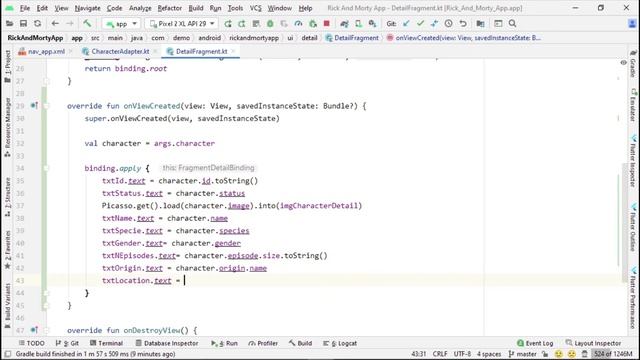Open the Database Inspector tool window
The image size is (640, 360).
pyautogui.click(x=167, y=343)
